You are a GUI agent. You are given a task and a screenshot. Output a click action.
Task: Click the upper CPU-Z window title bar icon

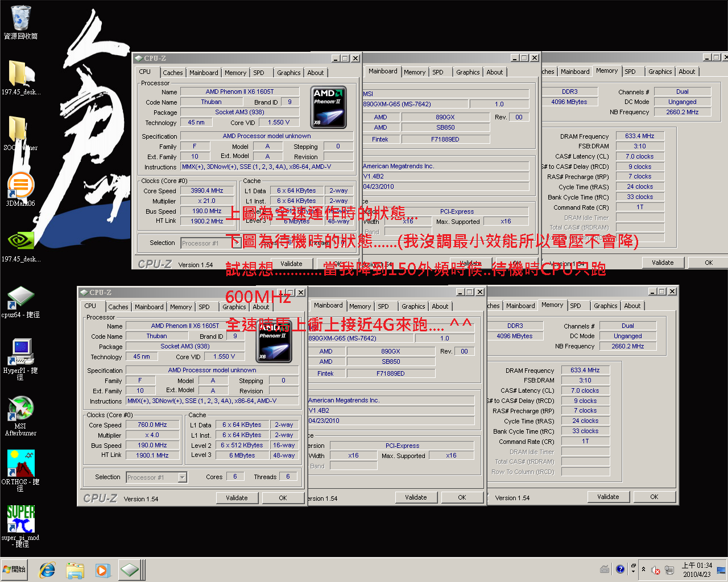138,59
